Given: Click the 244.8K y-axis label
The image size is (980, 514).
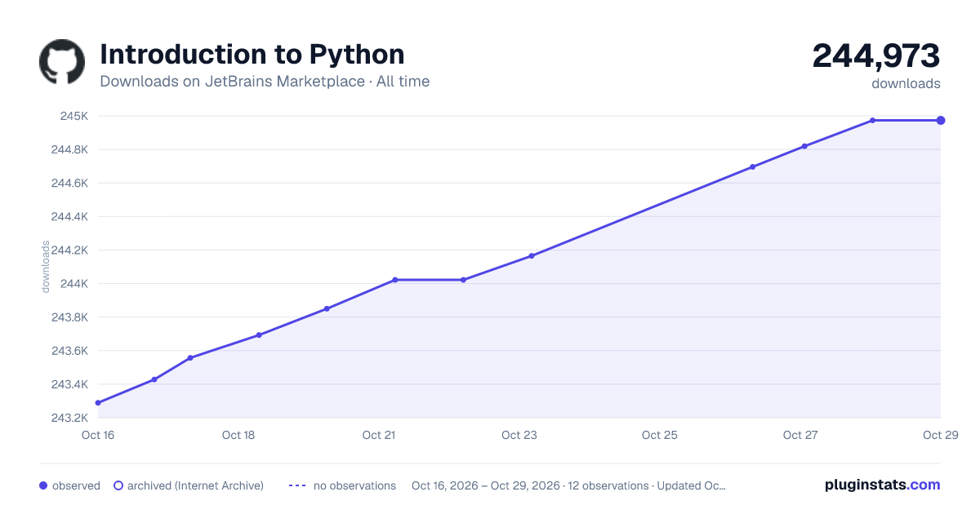Looking at the screenshot, I should pos(70,149).
